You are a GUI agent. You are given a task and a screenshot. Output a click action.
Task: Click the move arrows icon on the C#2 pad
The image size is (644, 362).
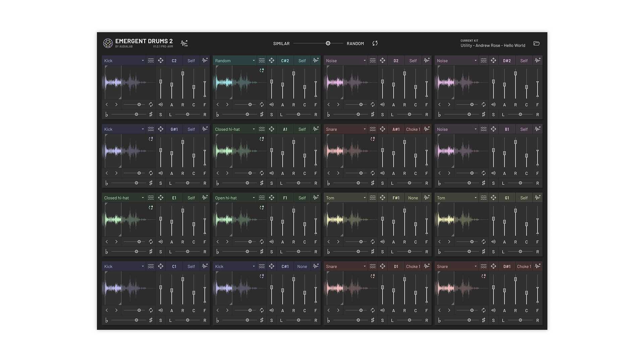pos(272,61)
